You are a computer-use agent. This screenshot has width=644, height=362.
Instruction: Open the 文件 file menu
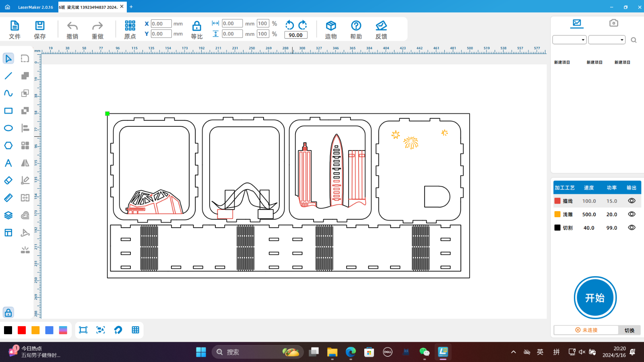tap(14, 30)
